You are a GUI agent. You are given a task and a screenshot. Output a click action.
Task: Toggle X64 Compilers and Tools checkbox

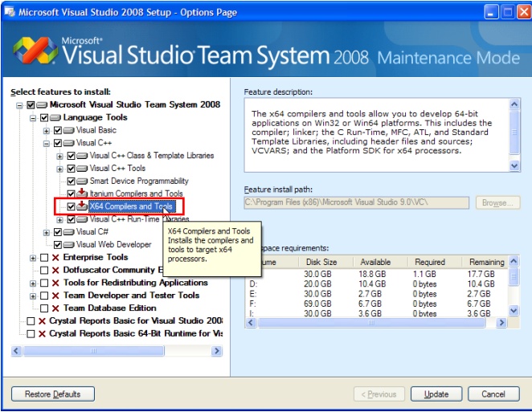point(71,206)
